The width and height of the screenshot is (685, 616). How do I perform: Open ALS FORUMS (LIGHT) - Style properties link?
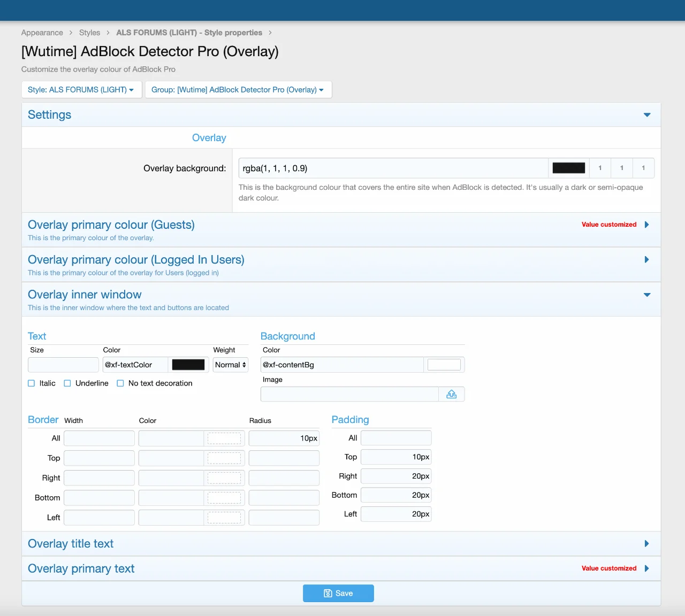[x=189, y=33]
